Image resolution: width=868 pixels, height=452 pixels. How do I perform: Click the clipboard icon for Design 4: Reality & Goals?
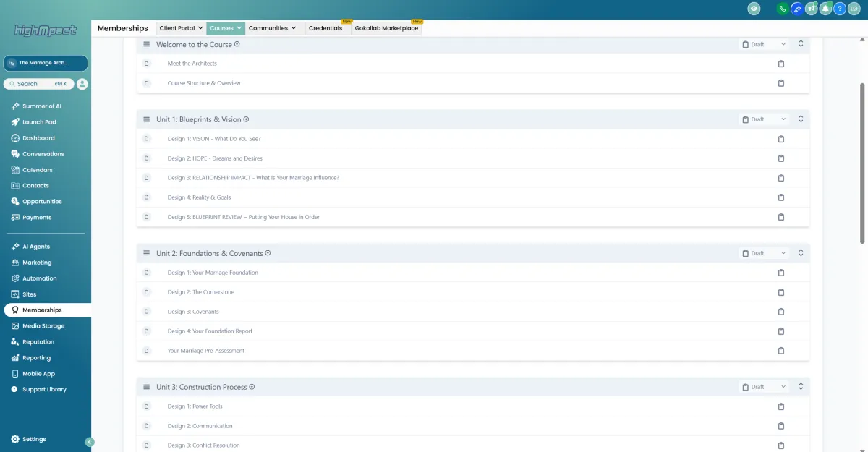780,197
